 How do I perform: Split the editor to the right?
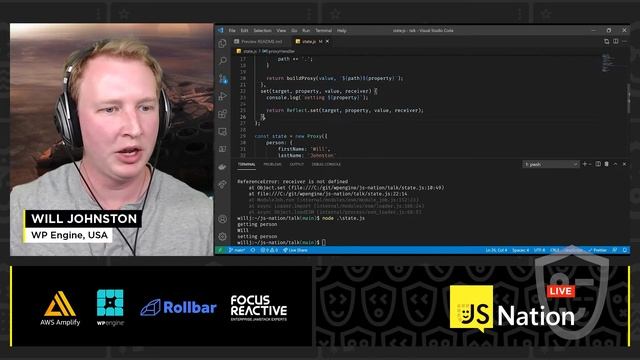click(x=616, y=41)
